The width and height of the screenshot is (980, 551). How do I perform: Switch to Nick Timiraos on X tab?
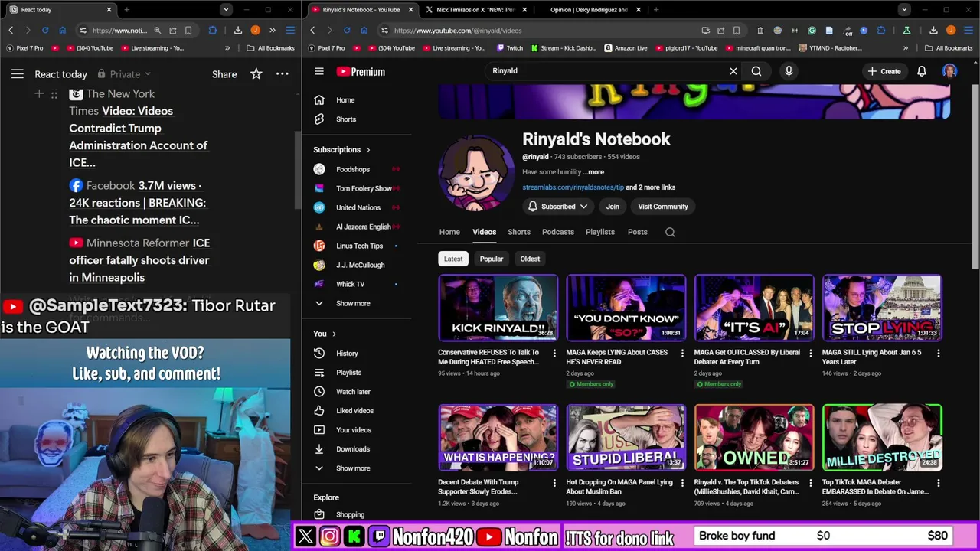tap(475, 10)
